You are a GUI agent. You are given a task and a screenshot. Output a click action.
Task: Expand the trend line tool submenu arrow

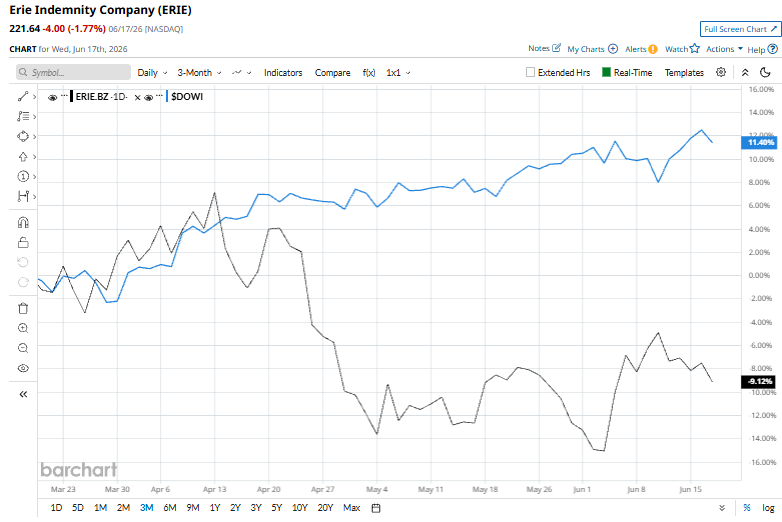[x=34, y=97]
